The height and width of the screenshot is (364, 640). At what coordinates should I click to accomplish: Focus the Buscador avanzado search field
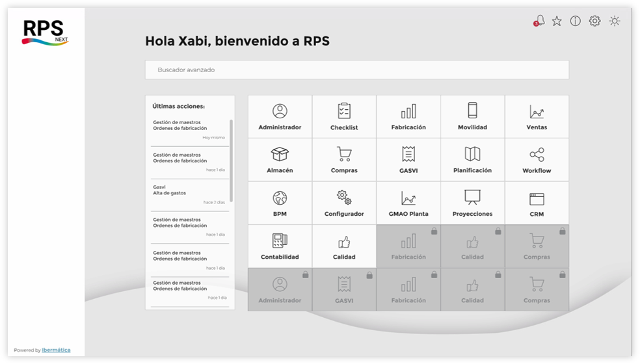[357, 70]
